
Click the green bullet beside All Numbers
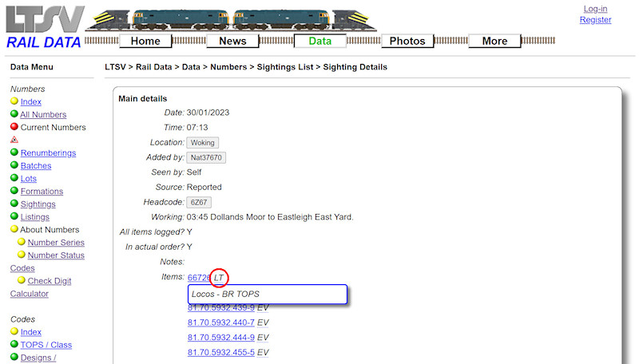[x=14, y=114]
